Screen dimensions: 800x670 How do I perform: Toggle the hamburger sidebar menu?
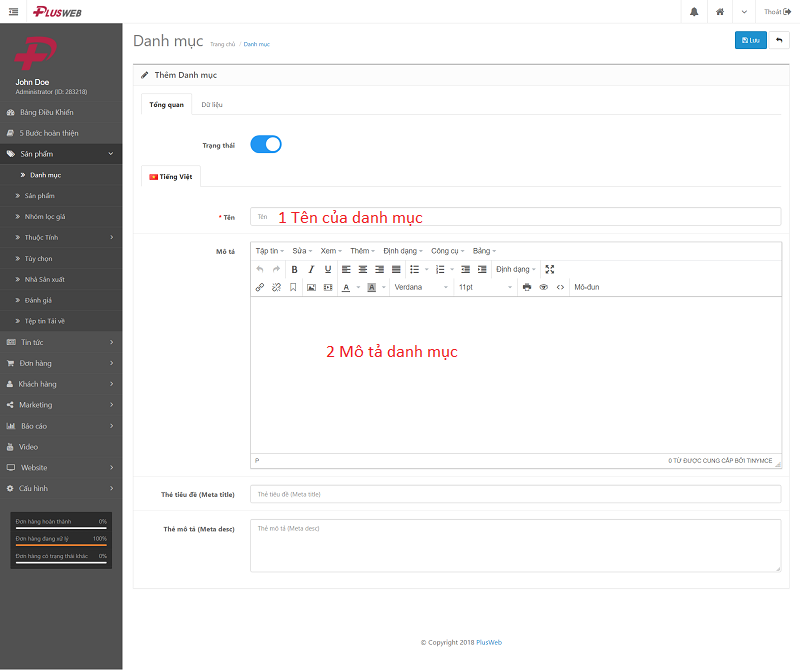[13, 11]
